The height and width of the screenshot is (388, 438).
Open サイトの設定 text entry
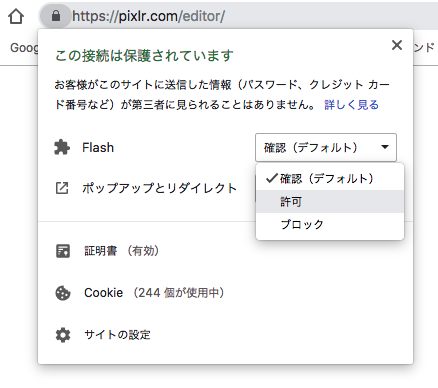pos(117,335)
